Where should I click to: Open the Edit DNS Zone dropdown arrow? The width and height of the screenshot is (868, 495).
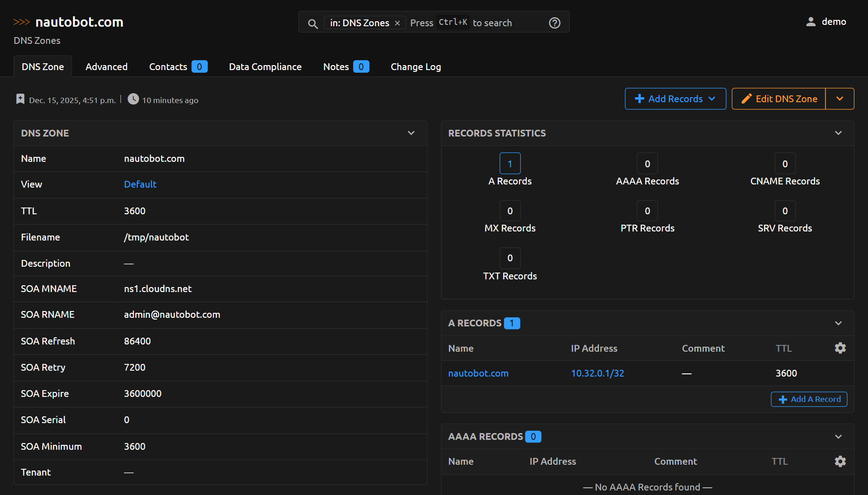click(x=840, y=99)
